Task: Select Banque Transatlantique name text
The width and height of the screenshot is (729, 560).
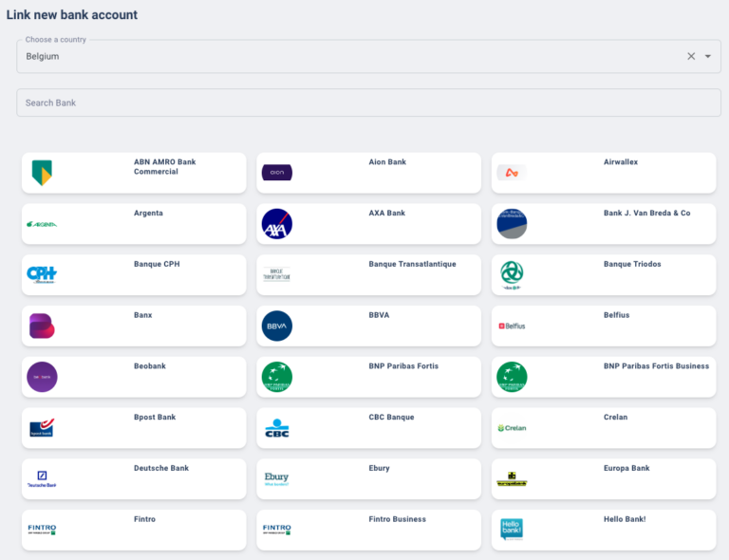Action: pos(412,264)
